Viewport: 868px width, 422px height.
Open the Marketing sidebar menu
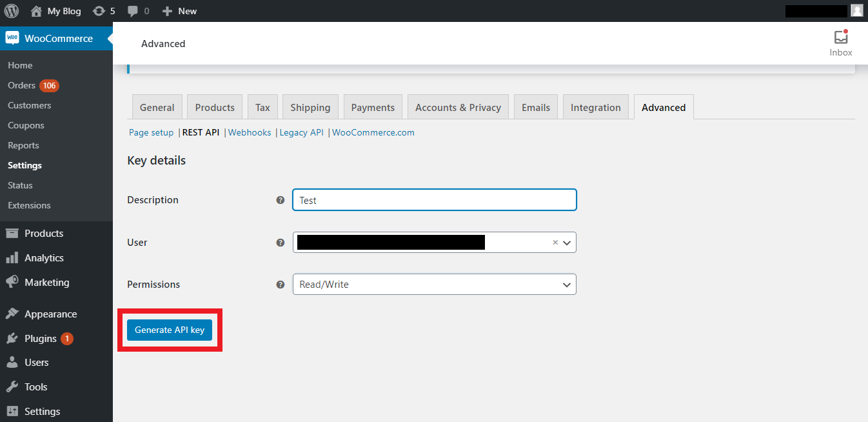tap(46, 283)
